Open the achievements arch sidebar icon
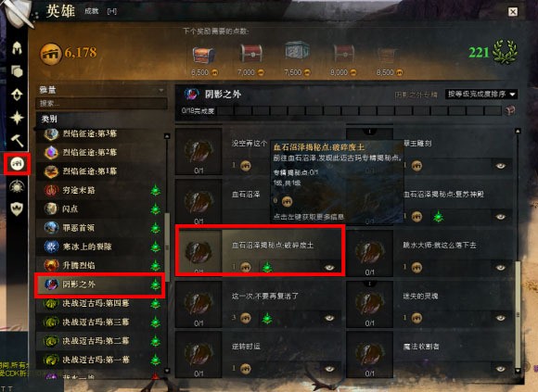The image size is (538, 392). [x=17, y=164]
